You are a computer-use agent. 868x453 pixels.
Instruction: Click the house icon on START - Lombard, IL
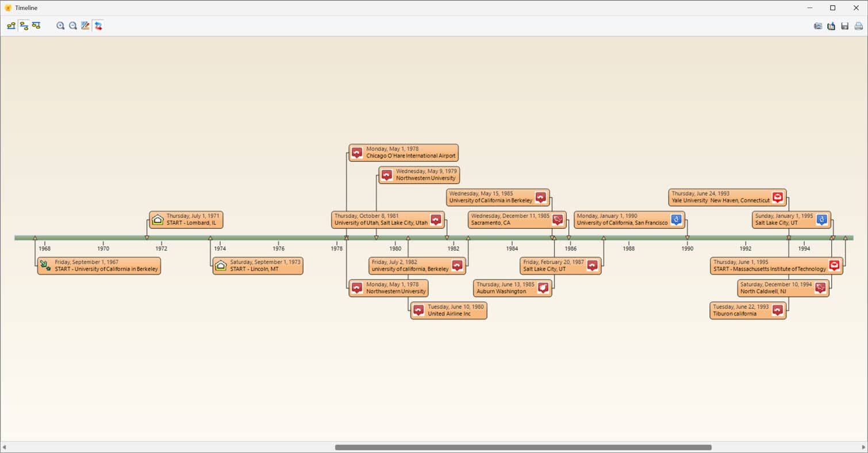158,220
